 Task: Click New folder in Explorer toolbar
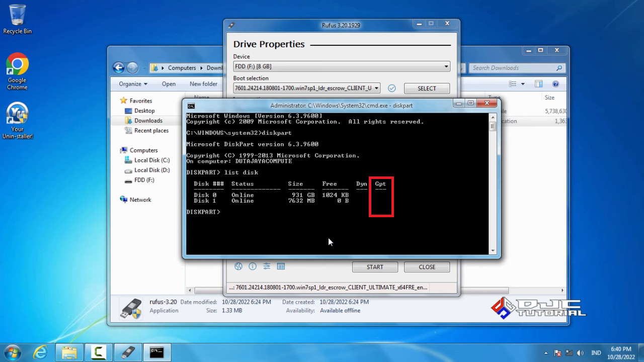[203, 84]
